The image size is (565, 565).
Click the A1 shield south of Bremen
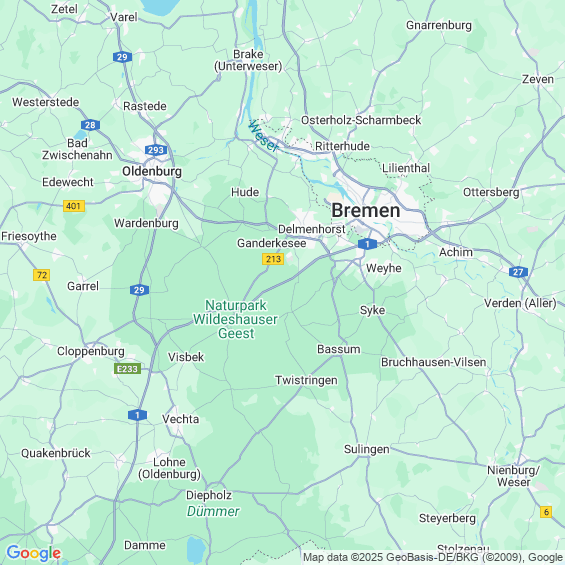(367, 244)
